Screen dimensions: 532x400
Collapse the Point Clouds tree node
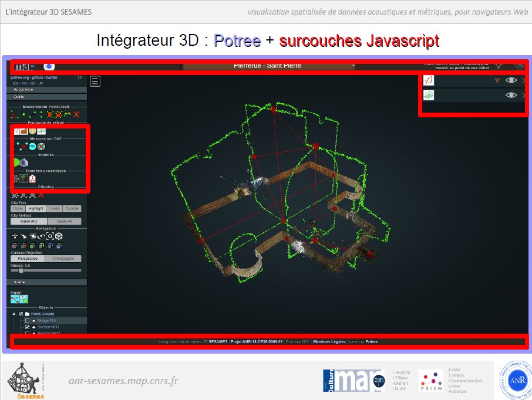[x=14, y=314]
